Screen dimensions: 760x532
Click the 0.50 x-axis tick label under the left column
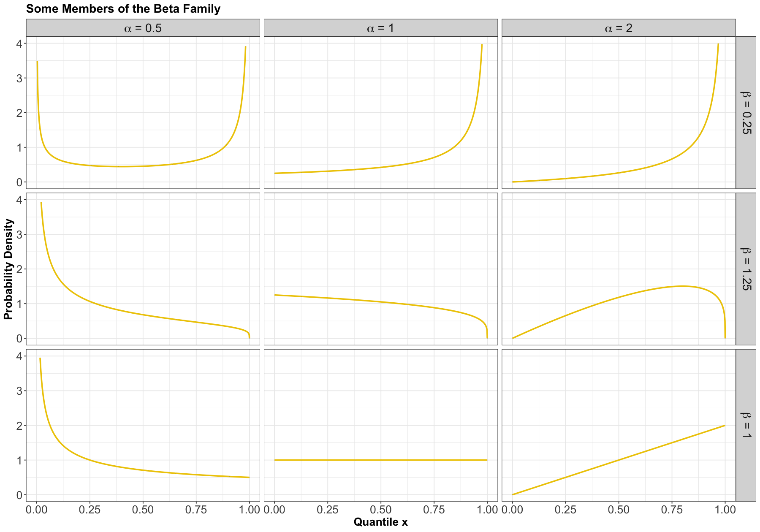coord(143,510)
